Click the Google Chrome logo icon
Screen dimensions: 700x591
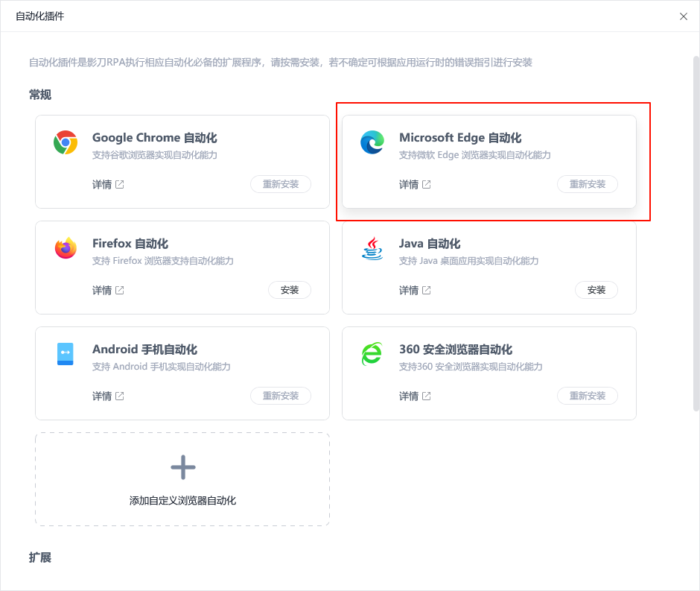point(66,142)
